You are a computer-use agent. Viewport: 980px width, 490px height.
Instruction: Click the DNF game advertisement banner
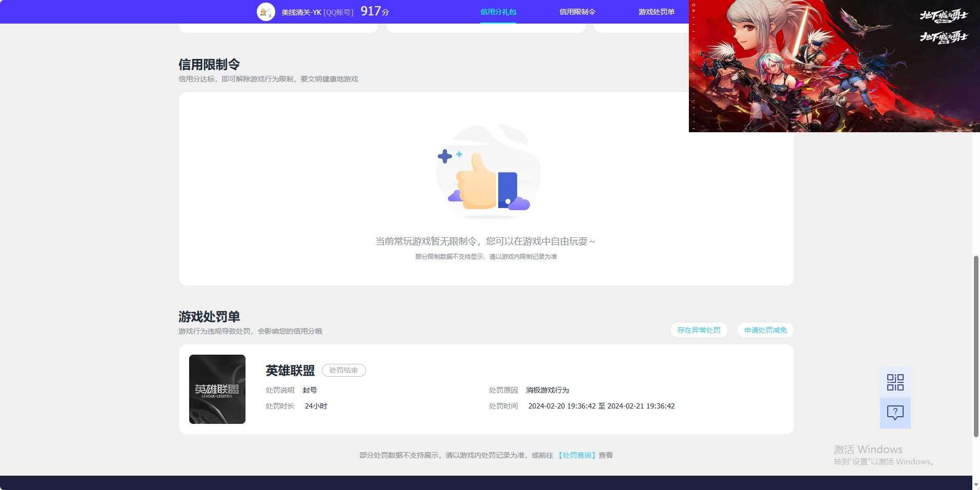pyautogui.click(x=834, y=66)
